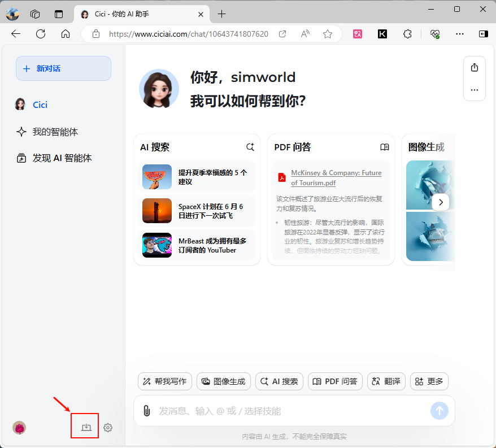Click the 帮我写作 button

pos(165,381)
